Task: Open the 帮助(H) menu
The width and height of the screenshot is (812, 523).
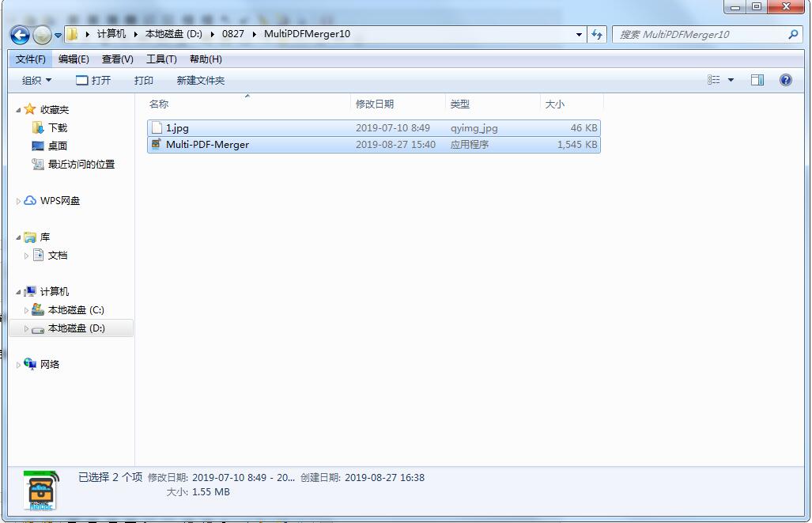Action: [206, 59]
